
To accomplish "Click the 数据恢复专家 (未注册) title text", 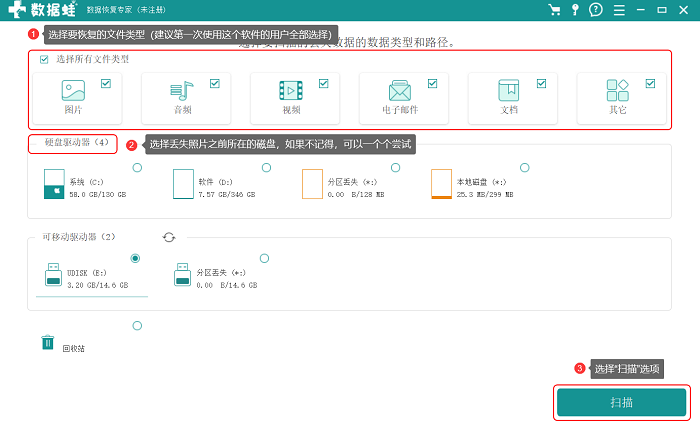I will point(126,10).
